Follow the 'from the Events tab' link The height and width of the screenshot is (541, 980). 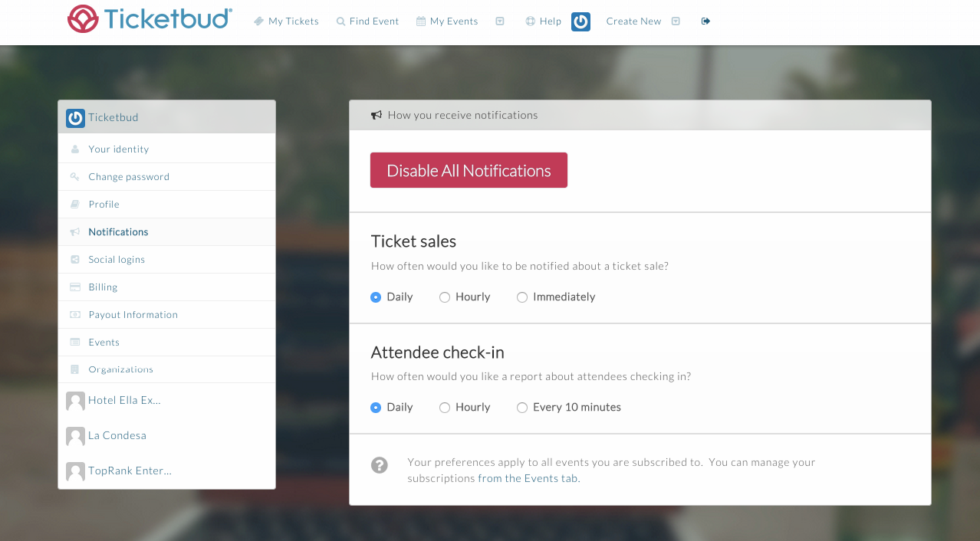(x=529, y=479)
